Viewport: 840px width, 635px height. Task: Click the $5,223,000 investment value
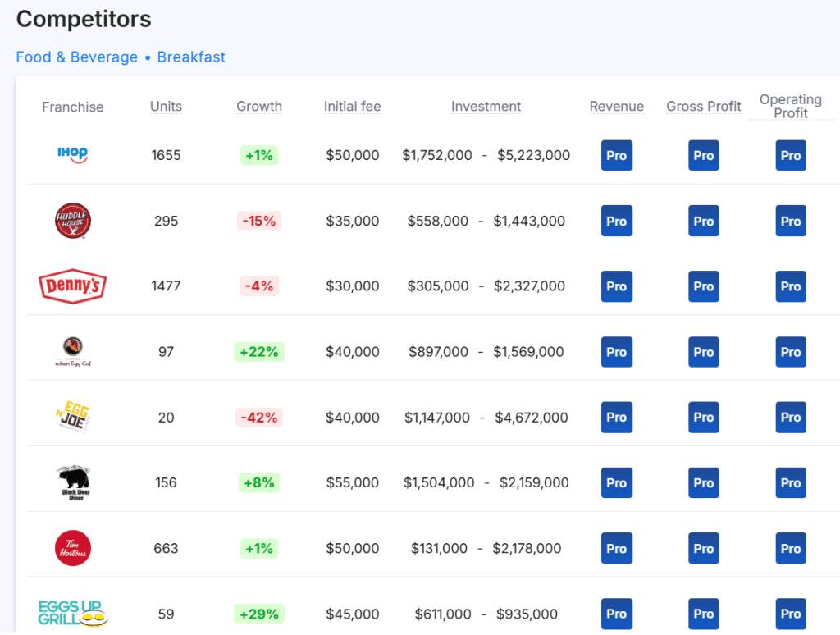[533, 155]
